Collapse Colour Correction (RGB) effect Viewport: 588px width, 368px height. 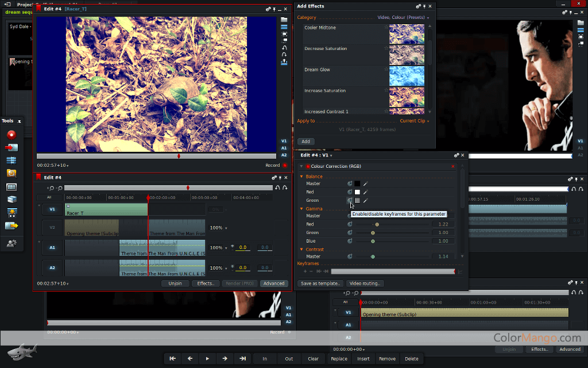pyautogui.click(x=301, y=166)
